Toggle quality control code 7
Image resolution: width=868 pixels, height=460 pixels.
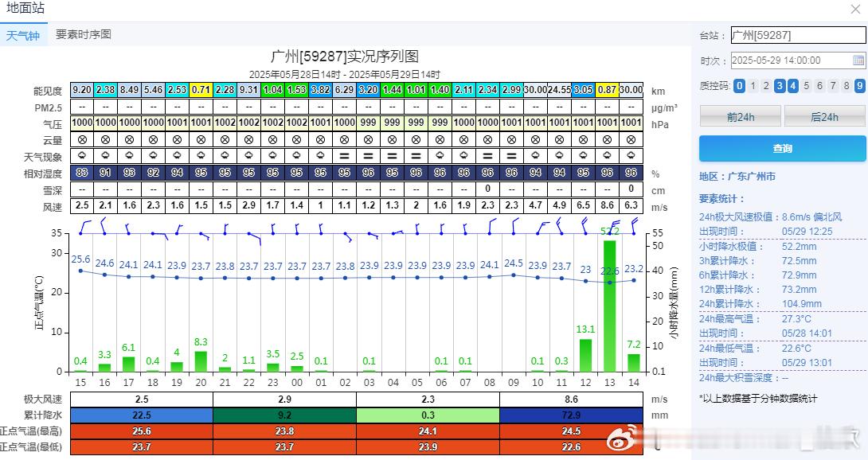[x=833, y=86]
